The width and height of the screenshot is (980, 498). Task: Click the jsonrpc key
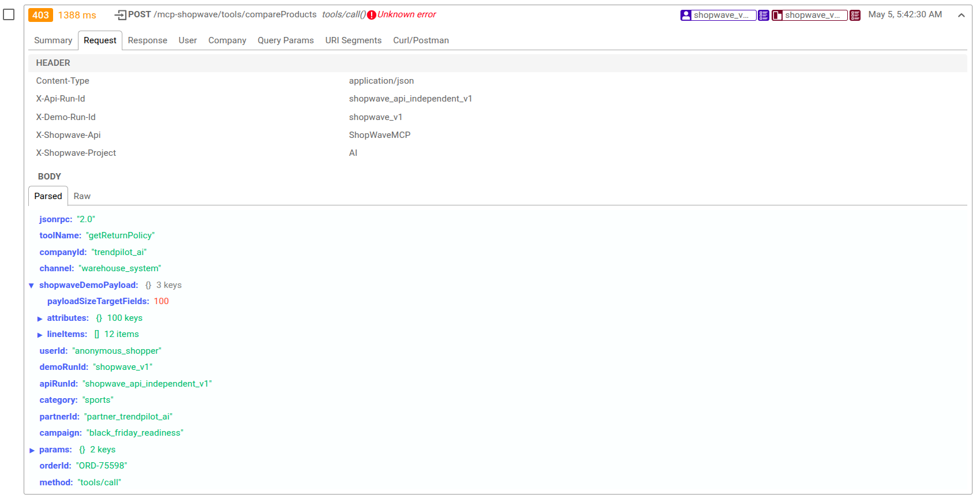point(56,219)
